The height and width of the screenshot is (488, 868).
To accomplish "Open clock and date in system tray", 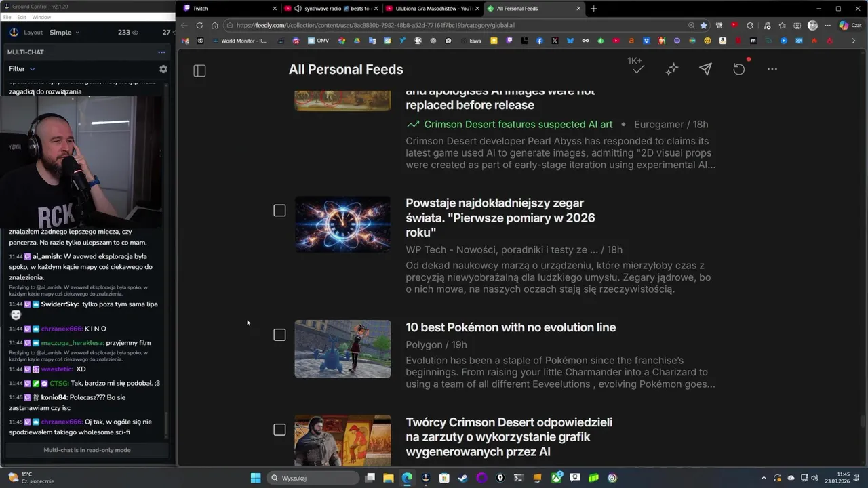I will (x=838, y=478).
